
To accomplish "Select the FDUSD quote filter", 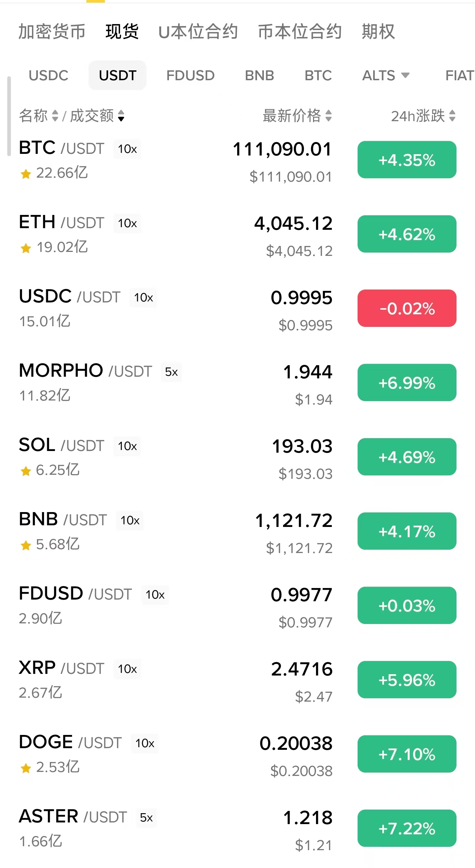I will coord(190,75).
